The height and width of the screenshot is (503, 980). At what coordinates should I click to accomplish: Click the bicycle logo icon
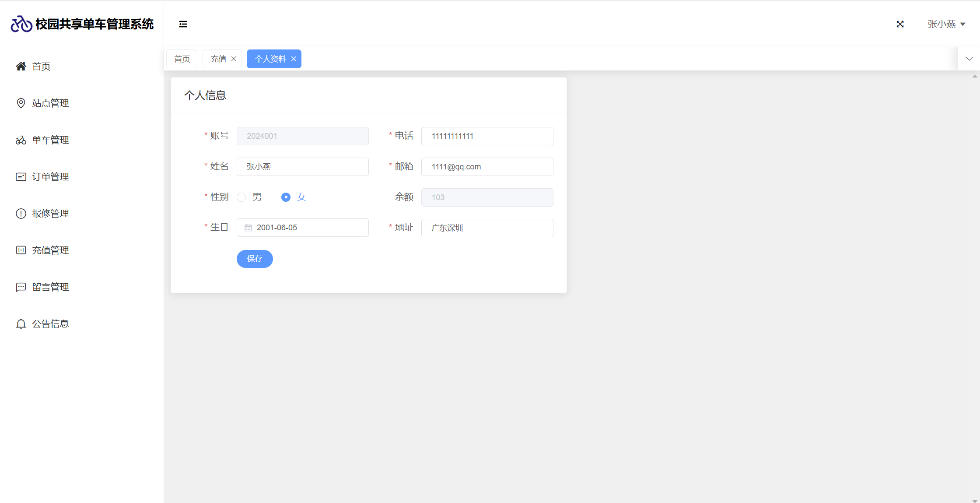(21, 24)
